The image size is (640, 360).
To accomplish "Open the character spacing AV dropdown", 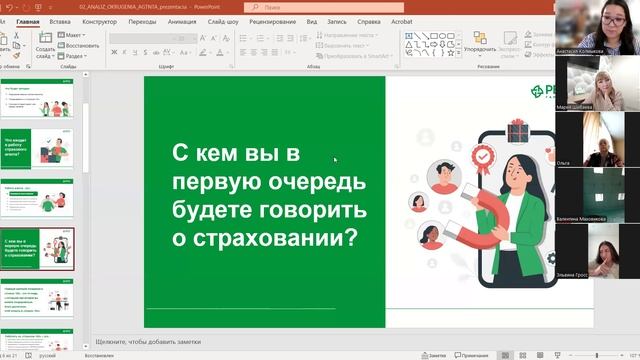I will click(x=168, y=53).
